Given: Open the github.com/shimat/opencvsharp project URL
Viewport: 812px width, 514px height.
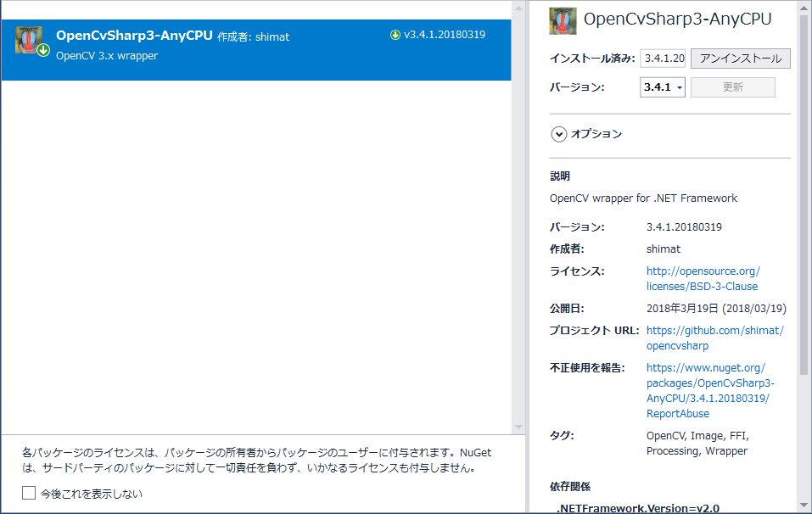Looking at the screenshot, I should pyautogui.click(x=714, y=338).
